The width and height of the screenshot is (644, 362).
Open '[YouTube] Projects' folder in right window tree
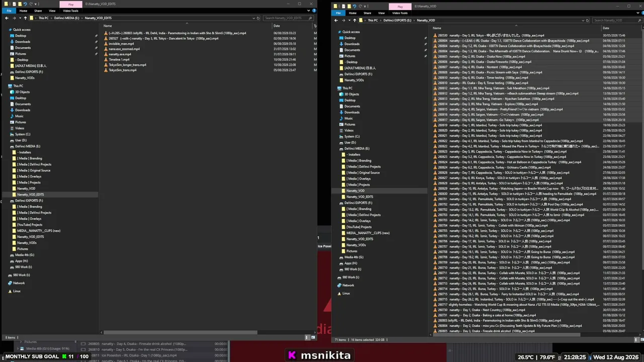point(360,227)
